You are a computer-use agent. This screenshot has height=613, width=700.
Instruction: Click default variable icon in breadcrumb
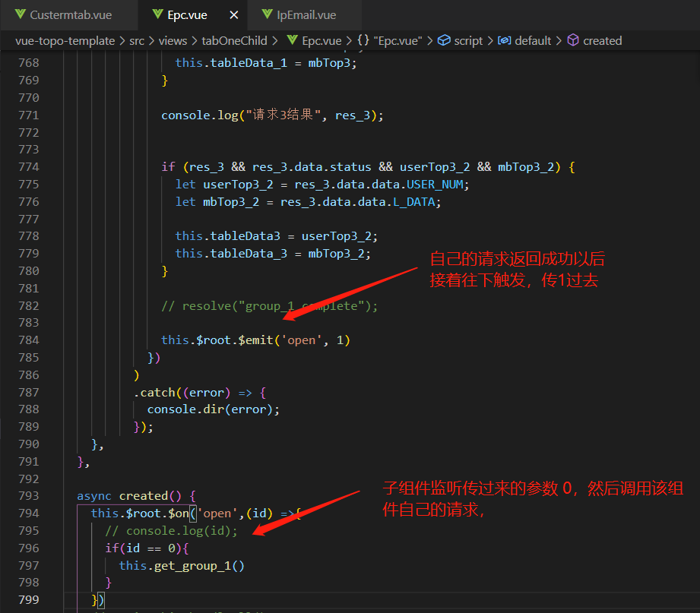[x=505, y=40]
